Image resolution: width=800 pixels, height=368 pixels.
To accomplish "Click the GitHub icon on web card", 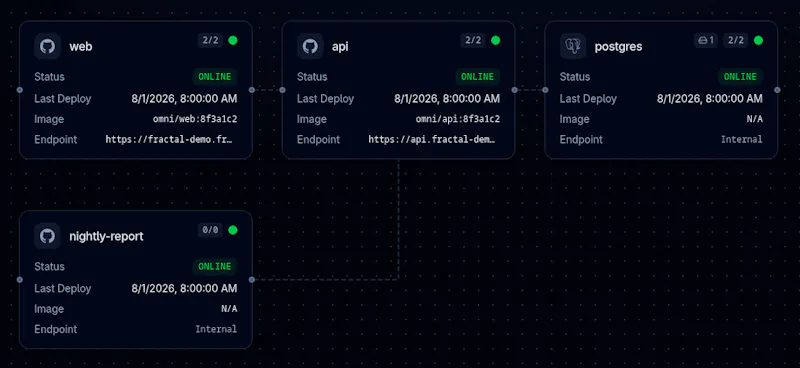I will pos(47,46).
